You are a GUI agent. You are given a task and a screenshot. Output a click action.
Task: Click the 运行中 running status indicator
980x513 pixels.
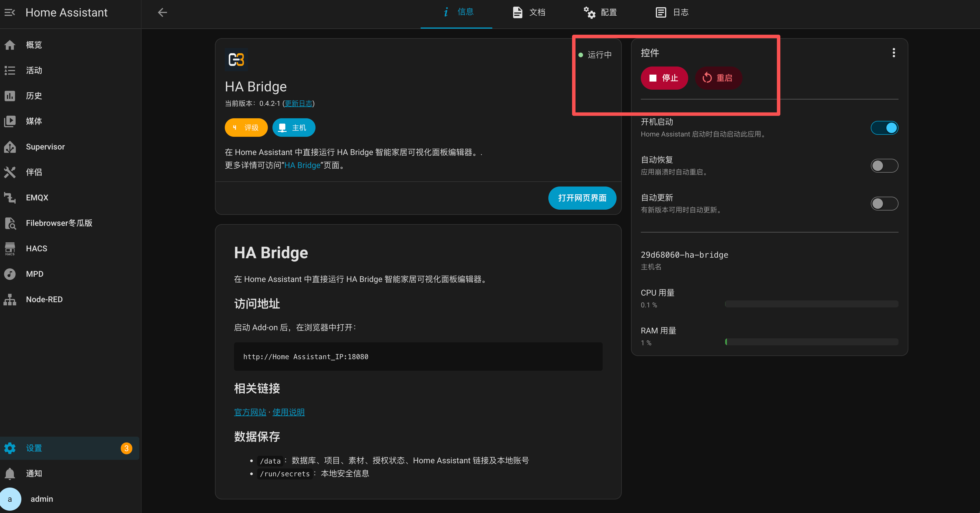click(x=595, y=55)
